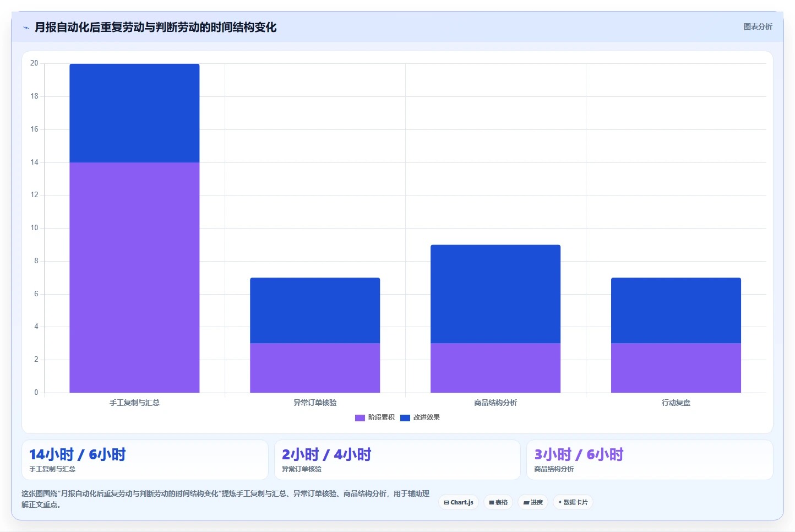Click the blue segment of 商品结构分析 bar
The height and width of the screenshot is (532, 795).
495,294
